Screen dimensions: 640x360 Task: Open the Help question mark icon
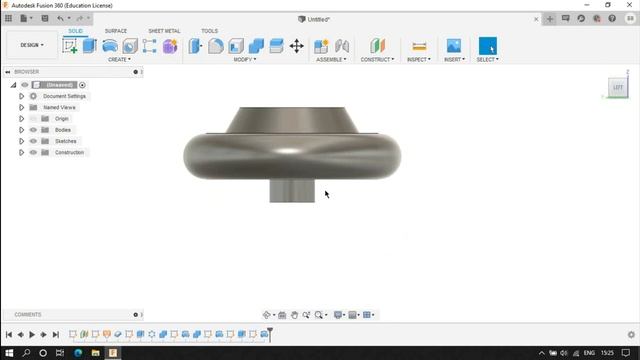tap(612, 18)
